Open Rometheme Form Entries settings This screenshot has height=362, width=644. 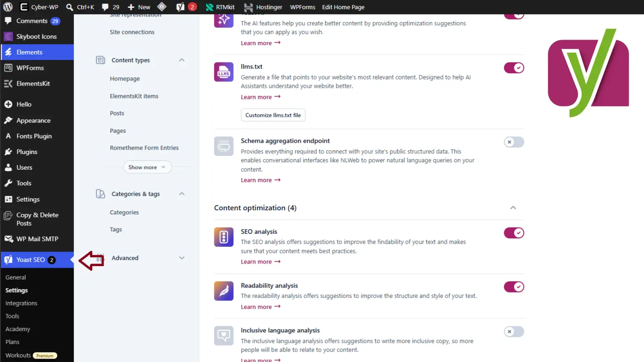[x=144, y=148]
